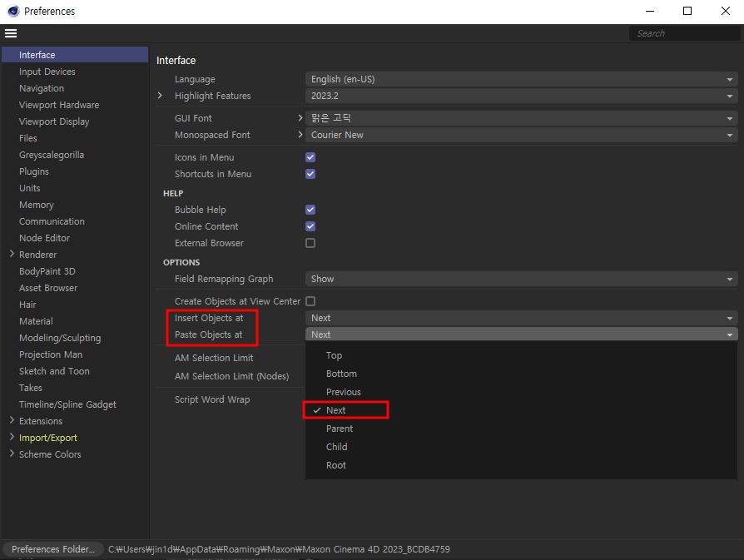This screenshot has height=560, width=744.
Task: Choose Child from the dropdown list
Action: coord(522,447)
